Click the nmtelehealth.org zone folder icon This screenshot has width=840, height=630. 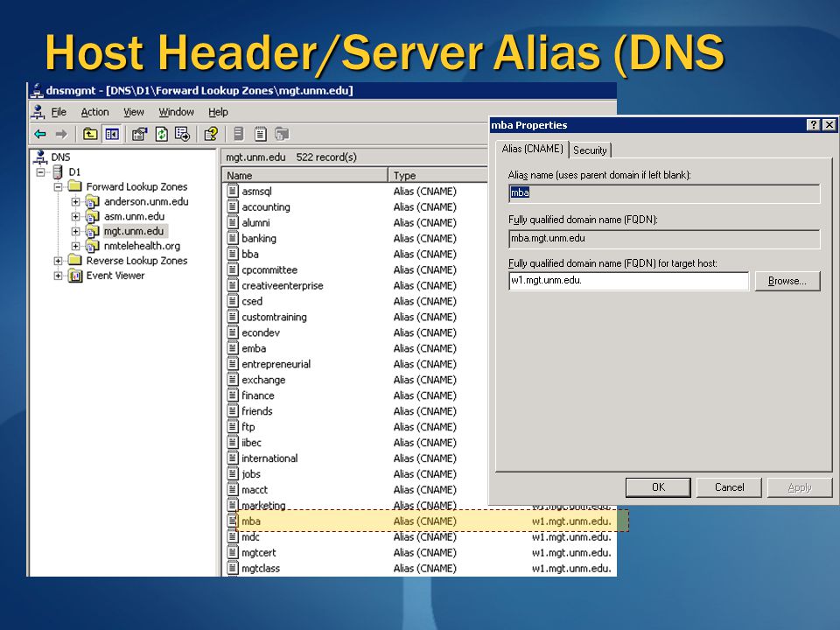tap(92, 246)
